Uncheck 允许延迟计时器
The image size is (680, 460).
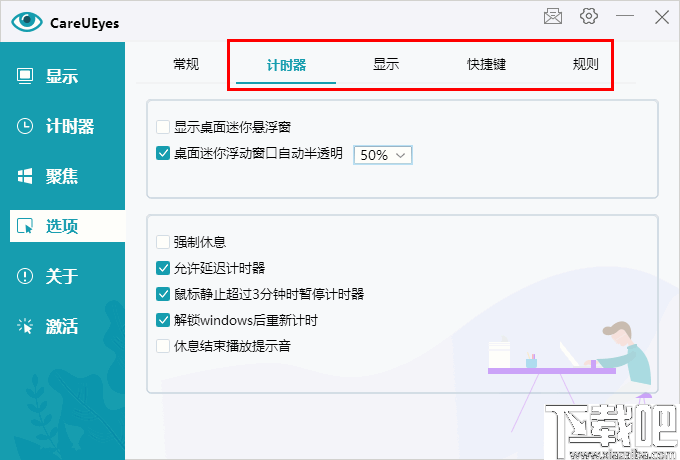[163, 268]
